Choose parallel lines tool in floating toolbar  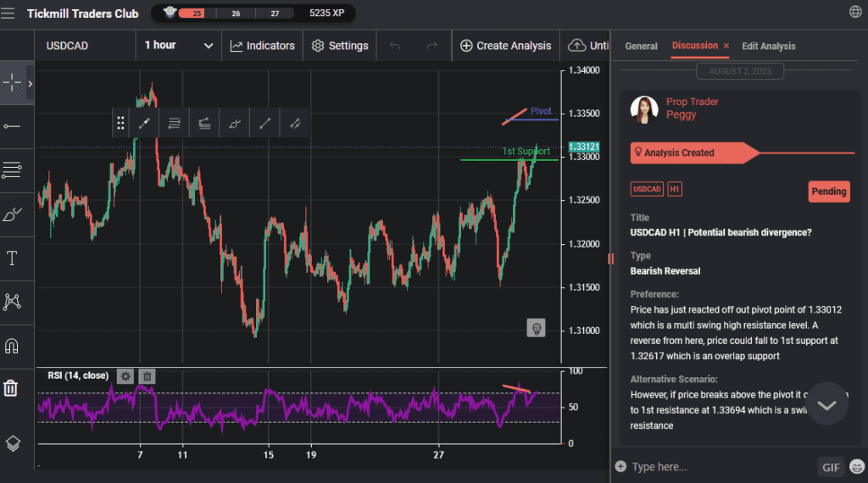click(174, 124)
